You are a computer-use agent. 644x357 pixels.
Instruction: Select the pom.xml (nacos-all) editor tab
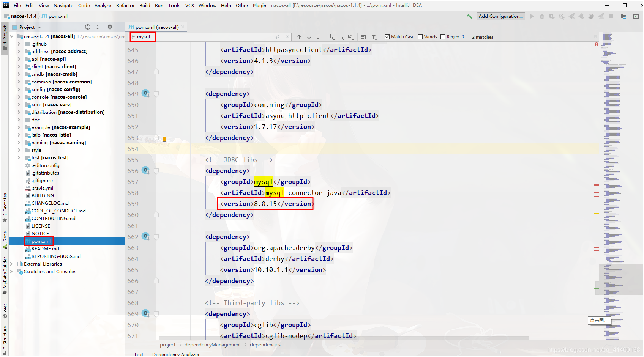pyautogui.click(x=157, y=27)
